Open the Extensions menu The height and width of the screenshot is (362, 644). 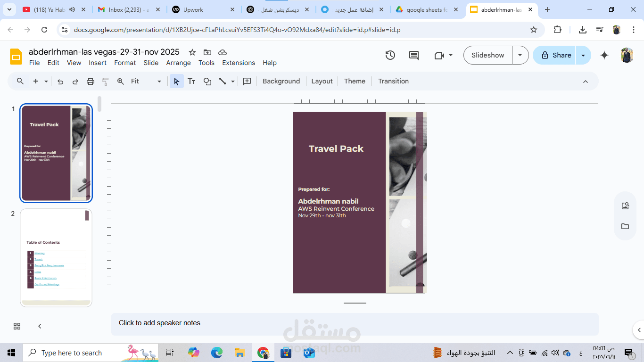239,63
